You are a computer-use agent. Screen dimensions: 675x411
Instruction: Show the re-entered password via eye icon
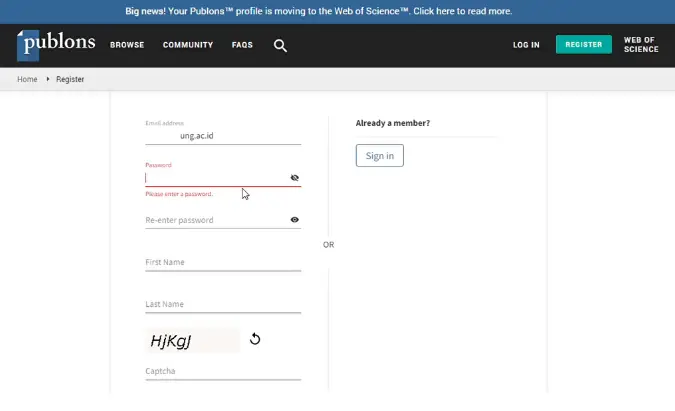coord(295,220)
